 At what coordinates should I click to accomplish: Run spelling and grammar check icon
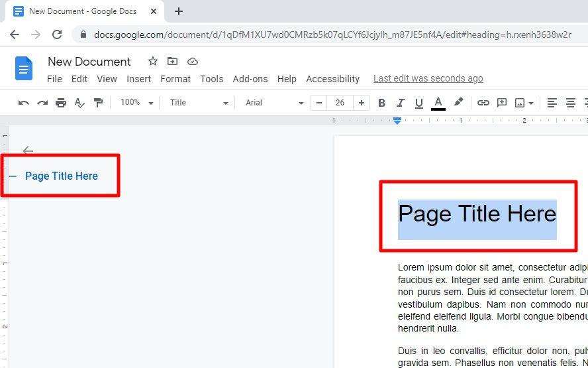(x=79, y=103)
